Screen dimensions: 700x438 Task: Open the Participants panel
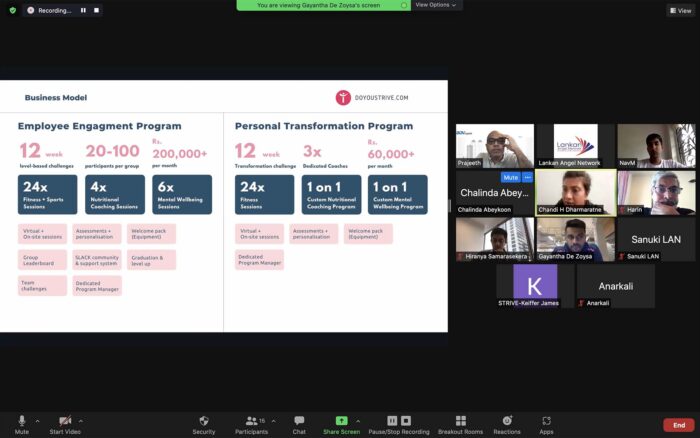pos(251,423)
